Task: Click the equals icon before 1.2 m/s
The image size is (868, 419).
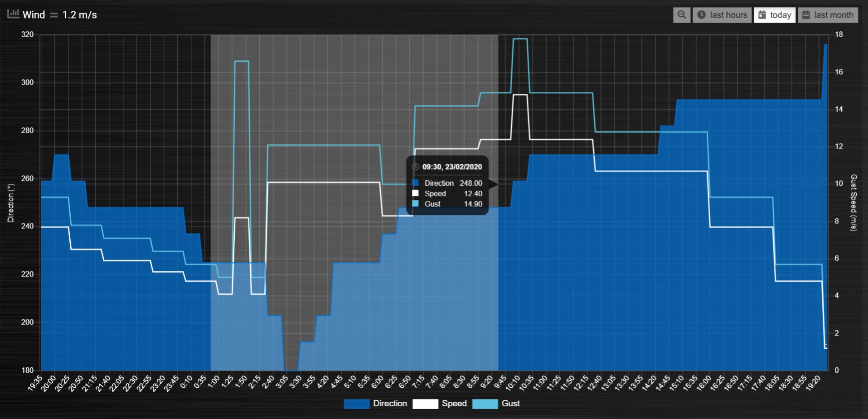Action: tap(54, 15)
